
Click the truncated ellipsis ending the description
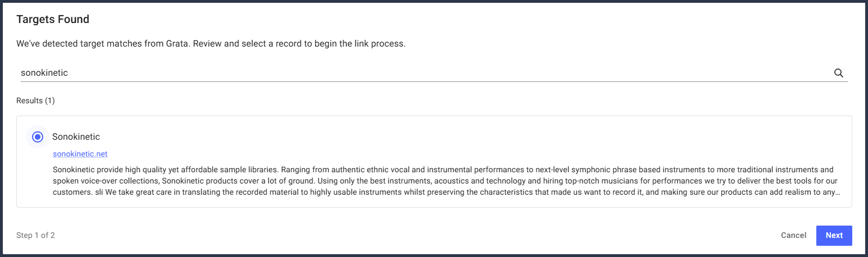click(x=838, y=192)
